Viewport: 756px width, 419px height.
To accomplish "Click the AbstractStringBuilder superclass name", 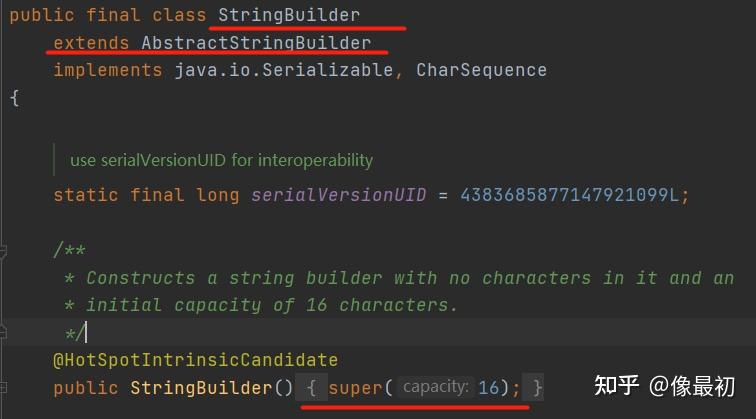I will coord(256,43).
